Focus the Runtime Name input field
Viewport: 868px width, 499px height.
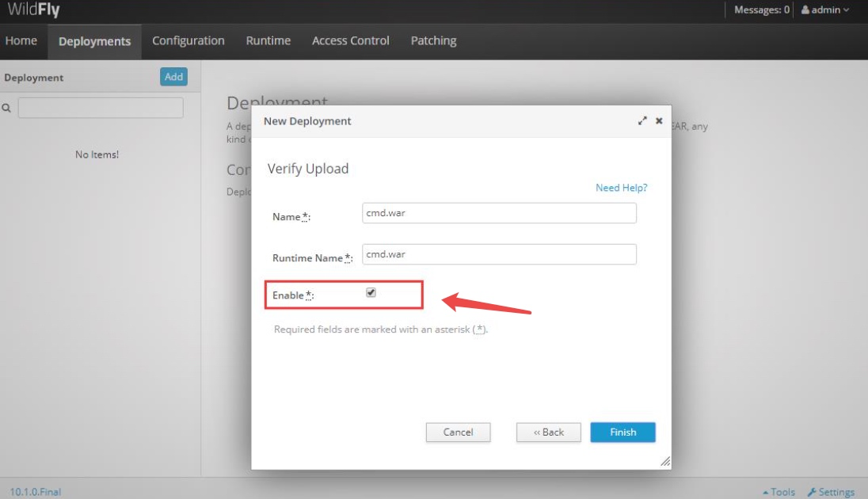coord(499,254)
